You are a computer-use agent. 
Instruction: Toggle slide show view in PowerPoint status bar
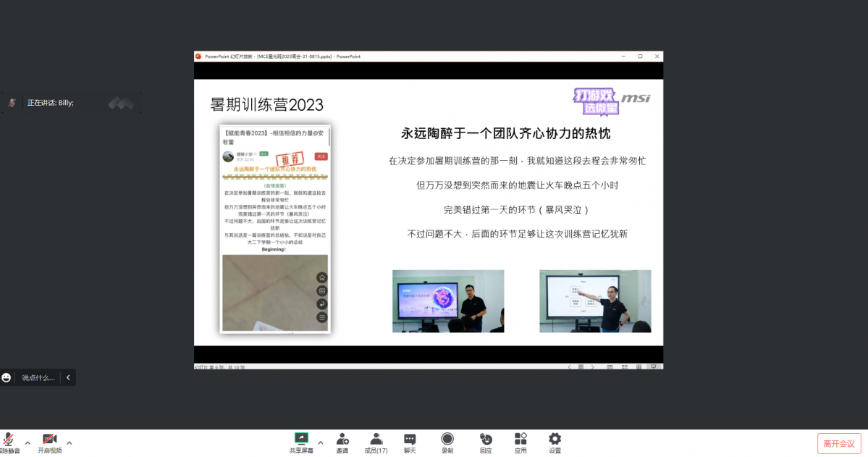click(x=654, y=367)
